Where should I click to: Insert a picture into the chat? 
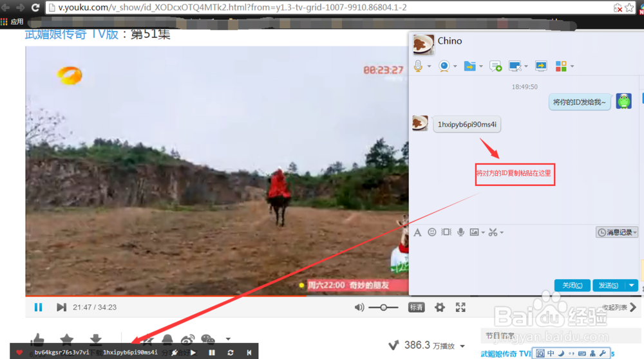pos(475,232)
